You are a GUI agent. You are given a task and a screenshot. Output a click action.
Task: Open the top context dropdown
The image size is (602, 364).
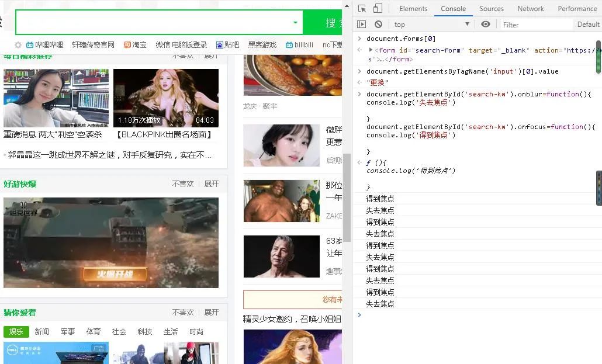point(431,24)
